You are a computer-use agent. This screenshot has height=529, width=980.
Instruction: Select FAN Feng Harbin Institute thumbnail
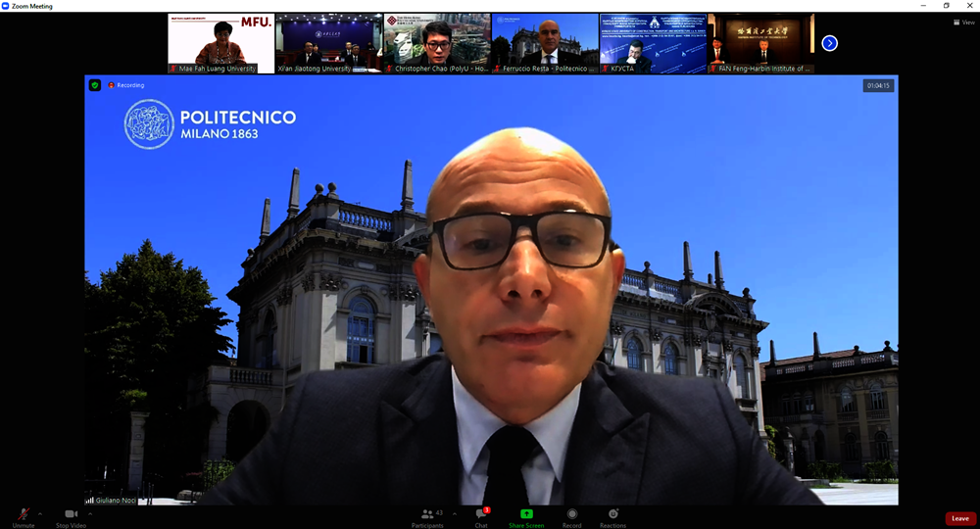761,44
